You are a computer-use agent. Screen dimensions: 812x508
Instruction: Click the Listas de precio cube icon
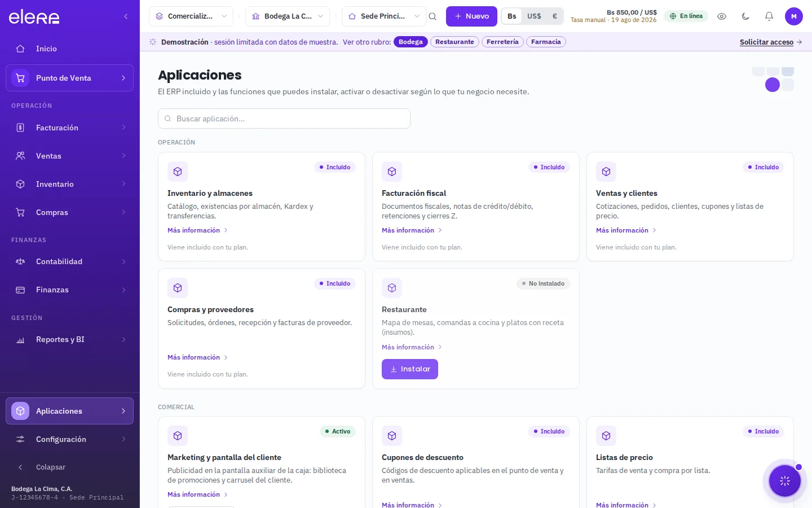point(606,436)
